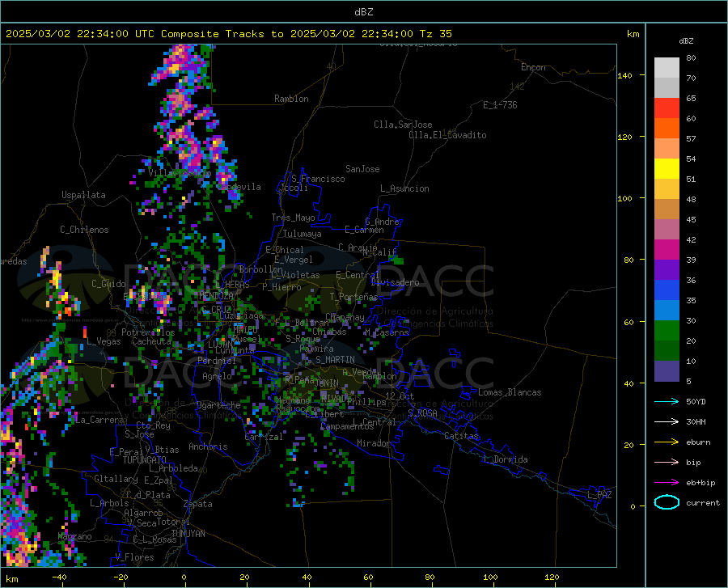Select the Ramblon label near the top

291,99
